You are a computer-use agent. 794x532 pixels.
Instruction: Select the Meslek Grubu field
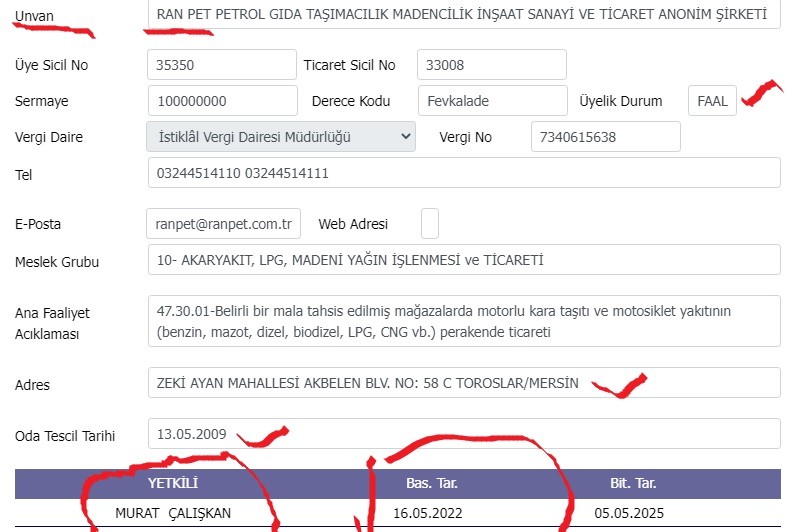coord(464,260)
